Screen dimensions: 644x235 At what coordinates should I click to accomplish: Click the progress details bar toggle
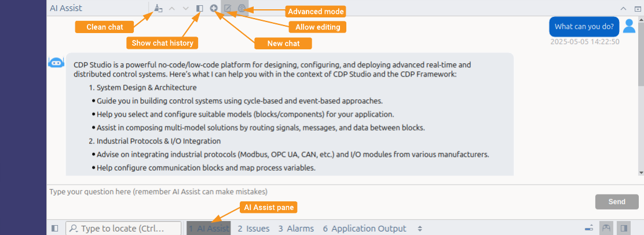[589, 228]
